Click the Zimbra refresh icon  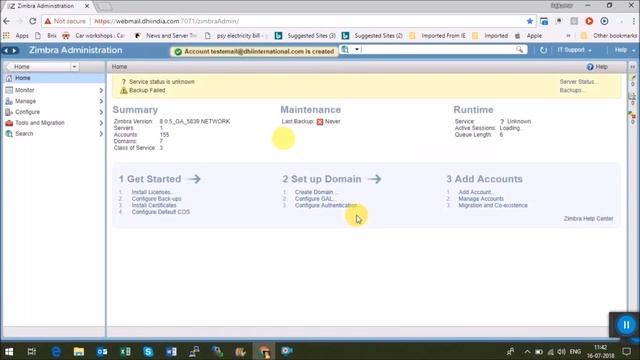tap(543, 50)
